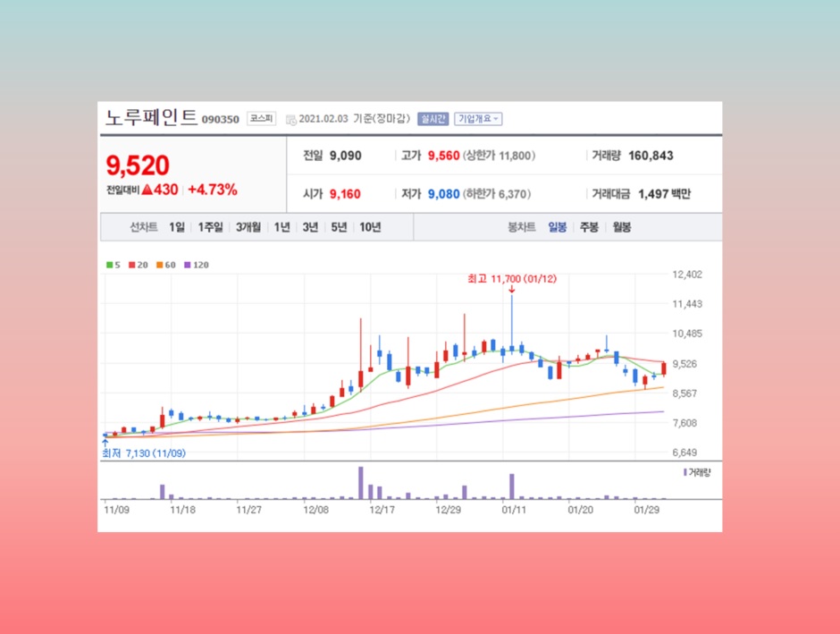
Task: Click the tall volume bar at 01/11
Action: 512,486
